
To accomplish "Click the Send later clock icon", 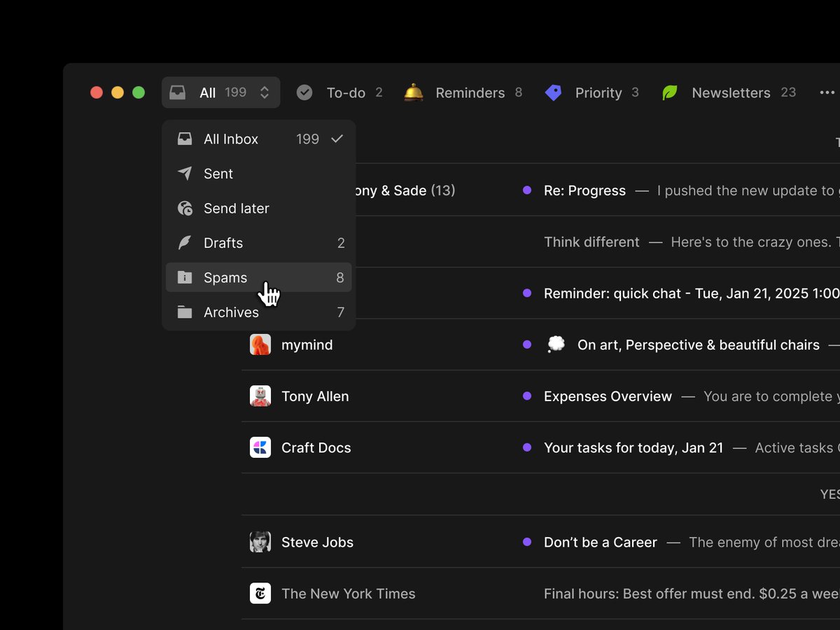I will pos(185,209).
